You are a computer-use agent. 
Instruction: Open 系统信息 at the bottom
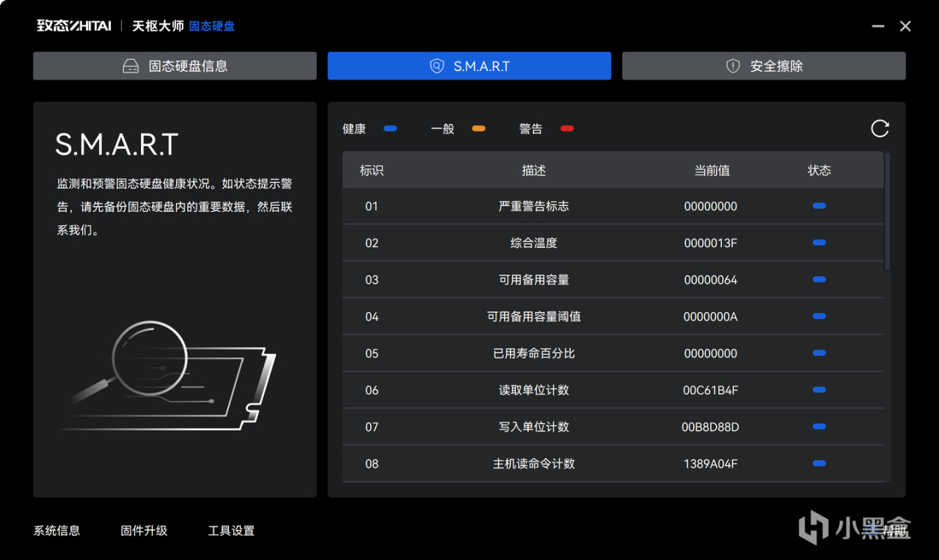pos(56,531)
